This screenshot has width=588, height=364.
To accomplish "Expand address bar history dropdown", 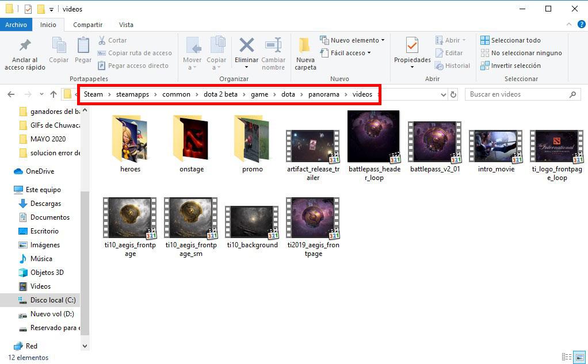I will point(444,94).
